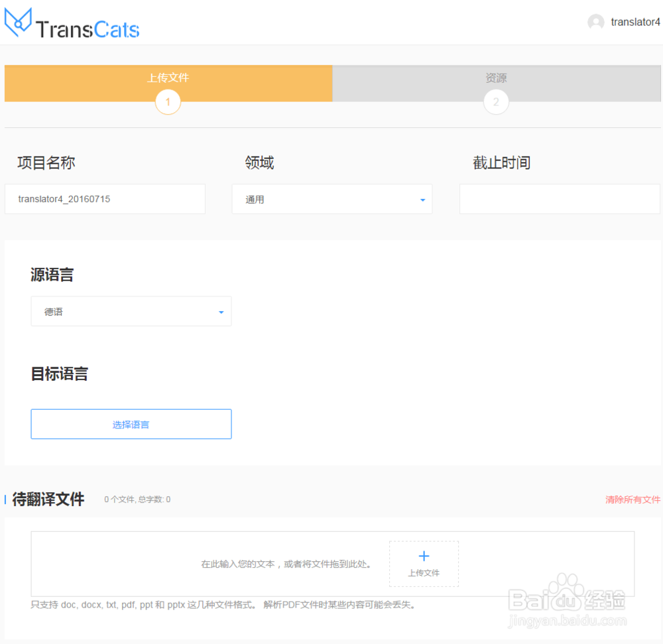The height and width of the screenshot is (644, 663).
Task: Switch to the 上传文件 tab
Action: click(168, 78)
